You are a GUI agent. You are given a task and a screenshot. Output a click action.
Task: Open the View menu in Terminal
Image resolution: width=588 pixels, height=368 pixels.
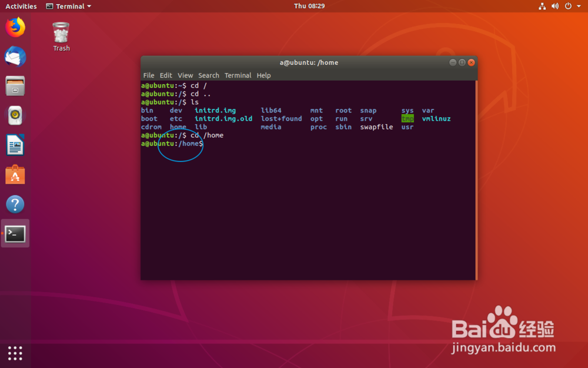[185, 75]
